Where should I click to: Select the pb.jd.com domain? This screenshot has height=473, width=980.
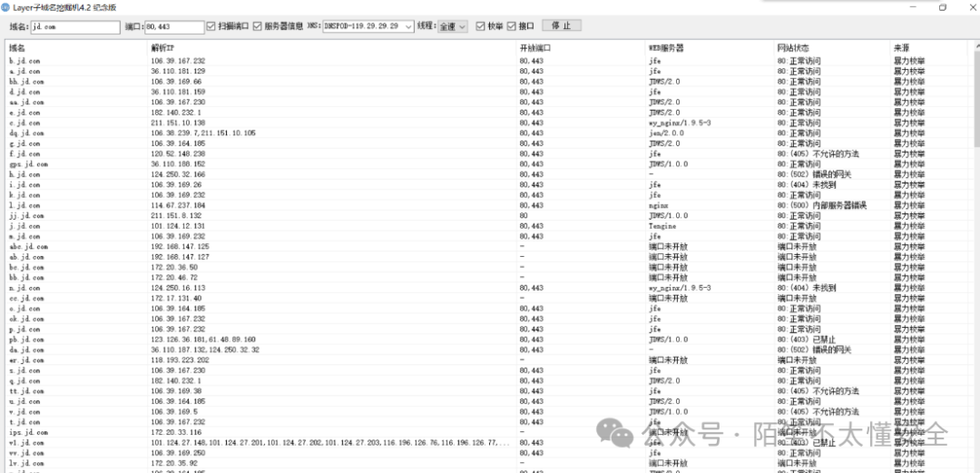[x=26, y=340]
